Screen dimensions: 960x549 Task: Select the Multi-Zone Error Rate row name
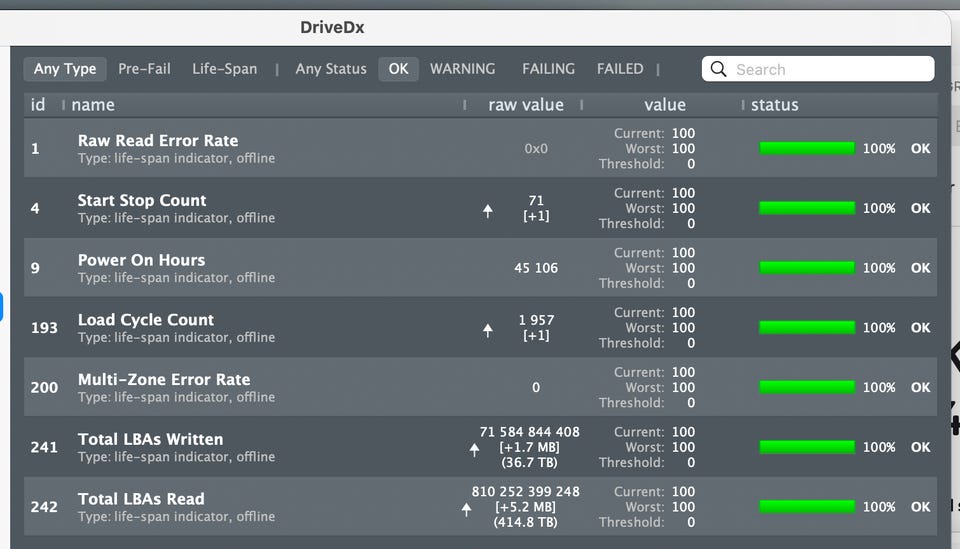pos(164,379)
